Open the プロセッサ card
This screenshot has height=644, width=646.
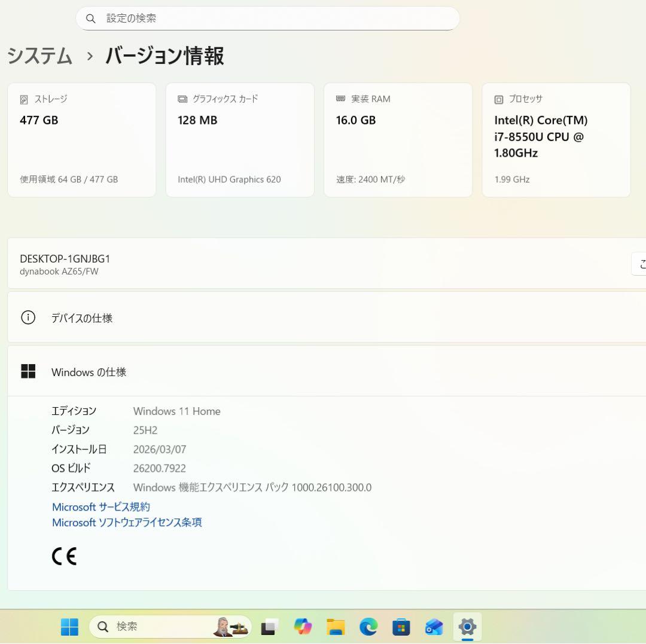556,140
